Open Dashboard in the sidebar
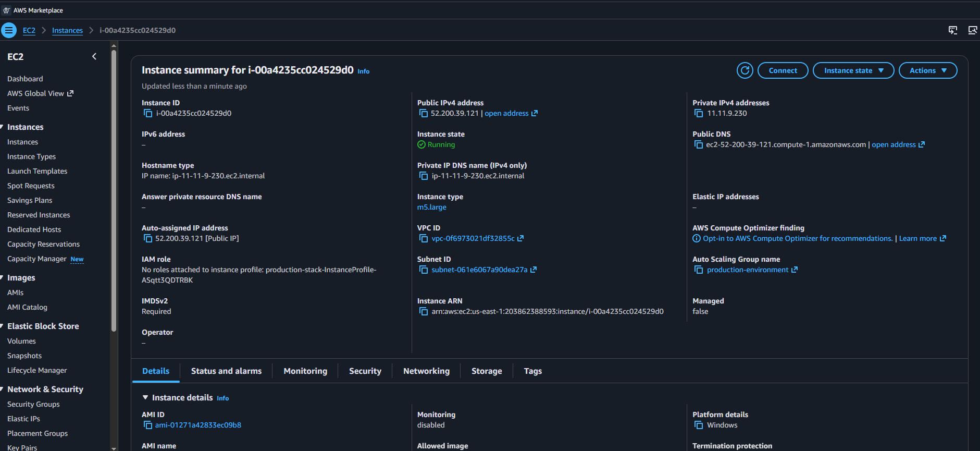 25,79
